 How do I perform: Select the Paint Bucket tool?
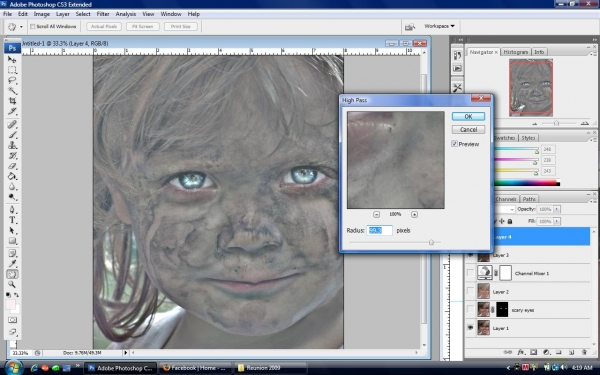click(x=12, y=176)
